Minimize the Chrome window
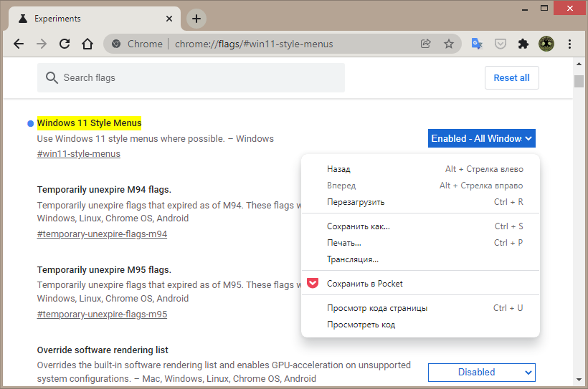The image size is (588, 389). click(525, 9)
